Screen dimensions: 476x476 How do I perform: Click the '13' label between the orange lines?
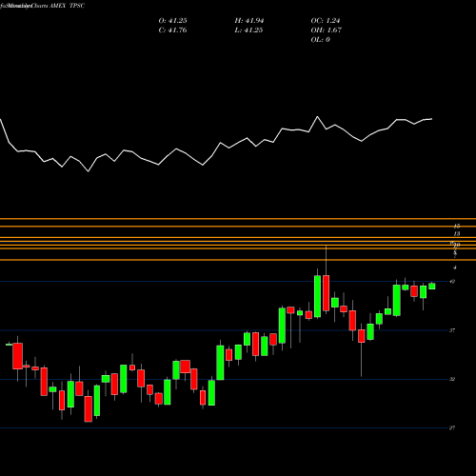(457, 234)
